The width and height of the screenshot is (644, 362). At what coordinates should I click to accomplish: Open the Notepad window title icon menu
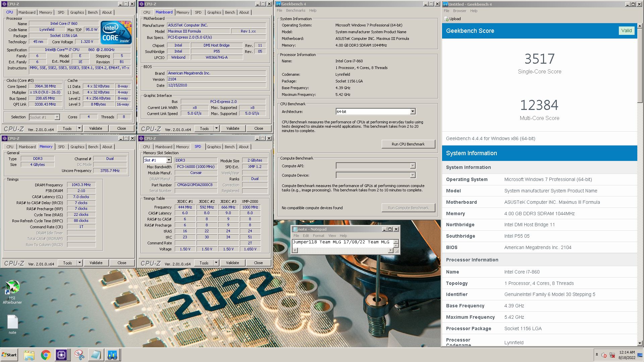point(295,229)
